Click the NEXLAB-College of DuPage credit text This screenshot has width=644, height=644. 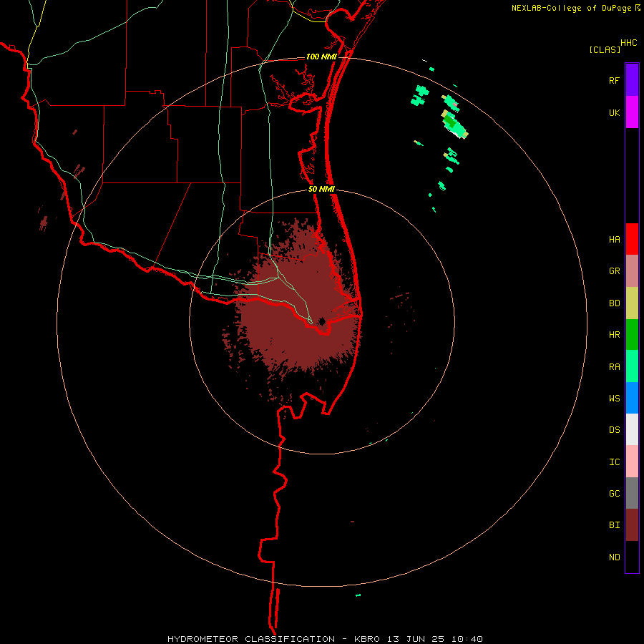(x=571, y=8)
